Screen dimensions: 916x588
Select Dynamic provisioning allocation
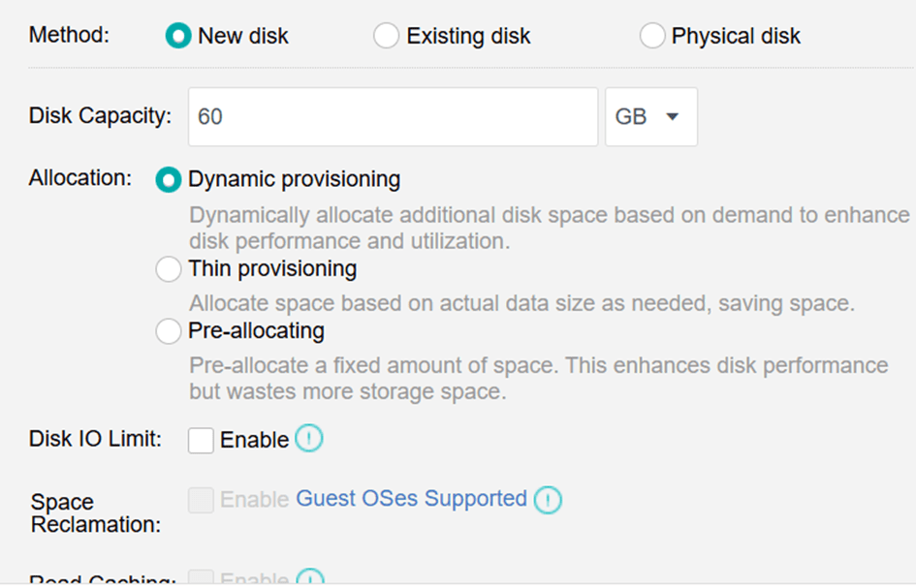[x=169, y=180]
